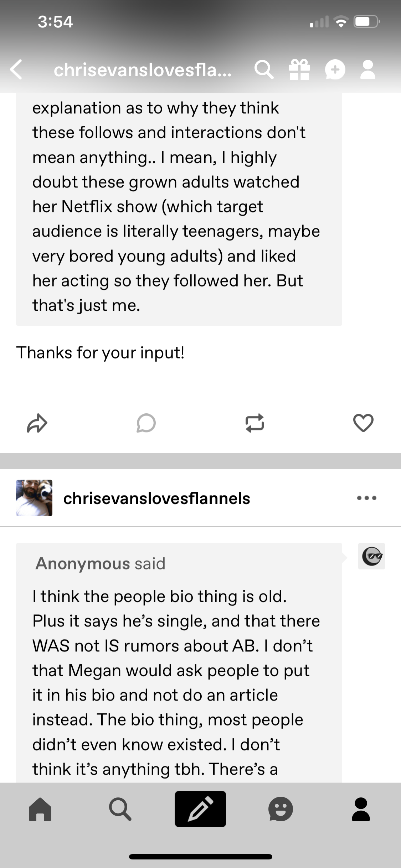Image resolution: width=401 pixels, height=868 pixels.
Task: Open Explore search tab in bottom bar
Action: [120, 809]
